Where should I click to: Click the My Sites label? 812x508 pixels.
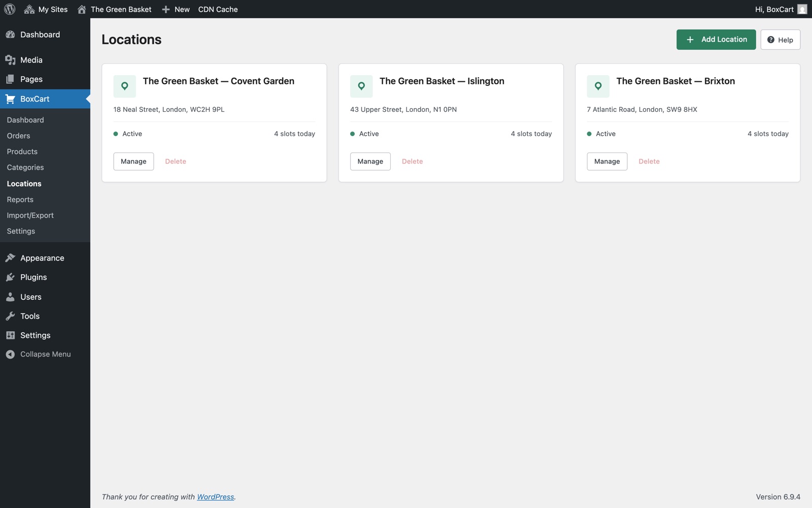[53, 9]
